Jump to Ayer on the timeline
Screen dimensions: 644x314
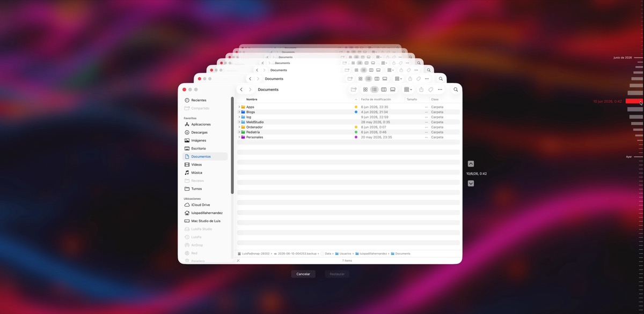point(628,156)
